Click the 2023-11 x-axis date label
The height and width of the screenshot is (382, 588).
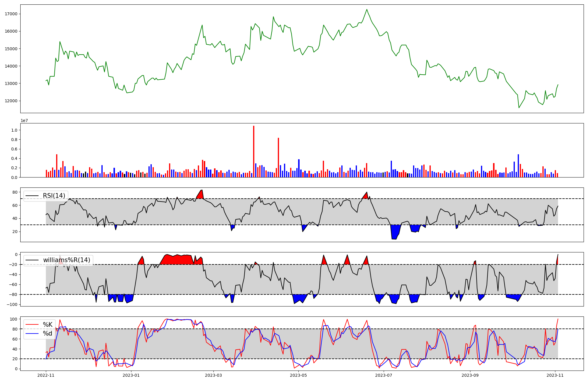tap(555, 375)
